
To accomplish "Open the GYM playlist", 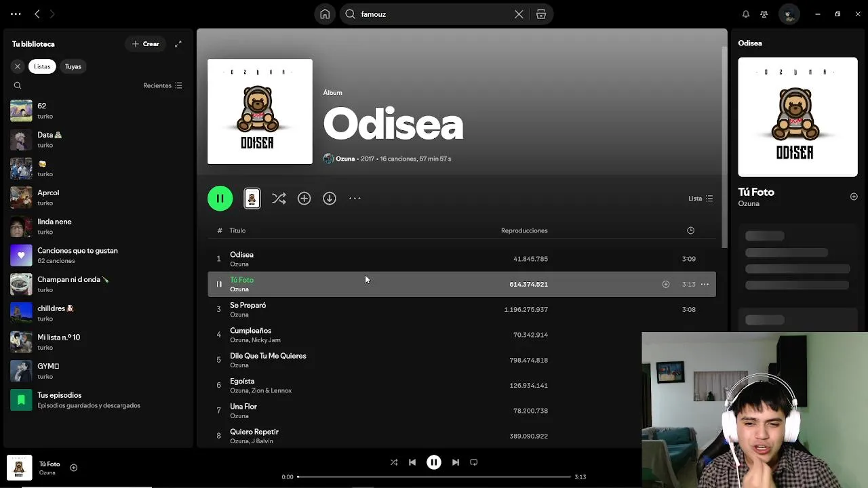I will [98, 371].
